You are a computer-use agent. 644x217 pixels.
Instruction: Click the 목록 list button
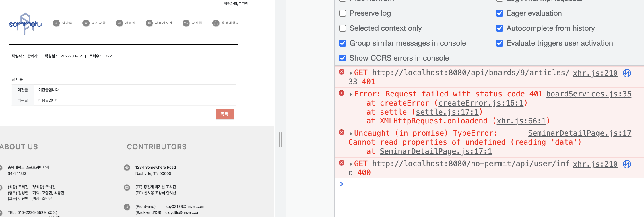225,114
